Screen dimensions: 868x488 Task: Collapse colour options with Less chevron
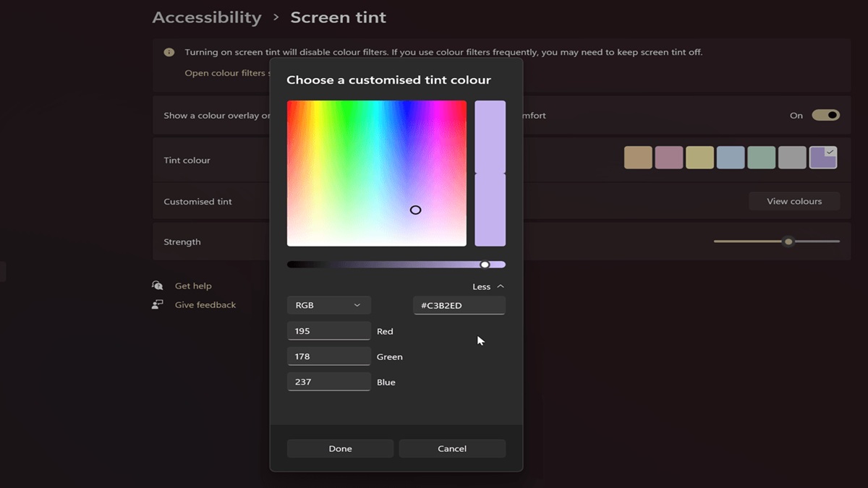488,286
